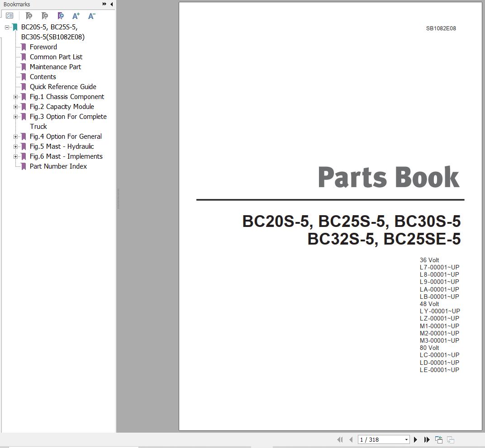The image size is (485, 448).
Task: Click serial number M3-00001~UP
Action: coord(440,340)
